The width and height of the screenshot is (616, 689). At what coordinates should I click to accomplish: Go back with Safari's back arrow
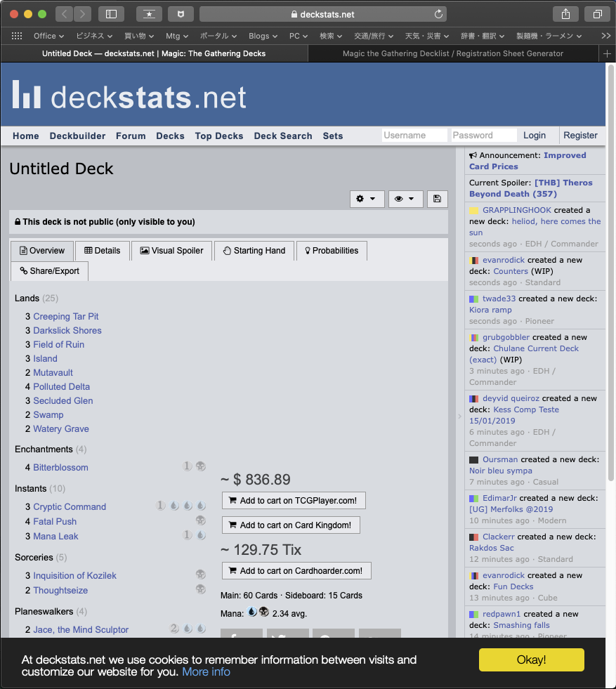(x=64, y=14)
